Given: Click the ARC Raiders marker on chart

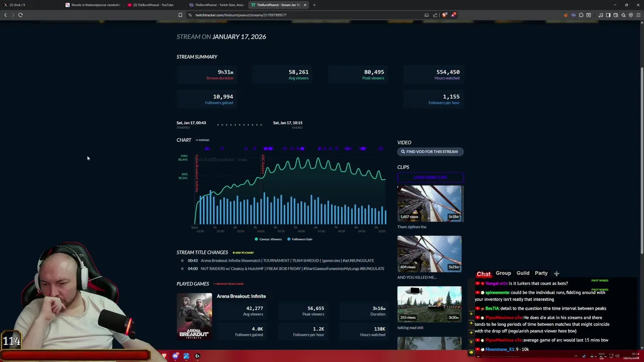Looking at the screenshot, I should [263, 164].
